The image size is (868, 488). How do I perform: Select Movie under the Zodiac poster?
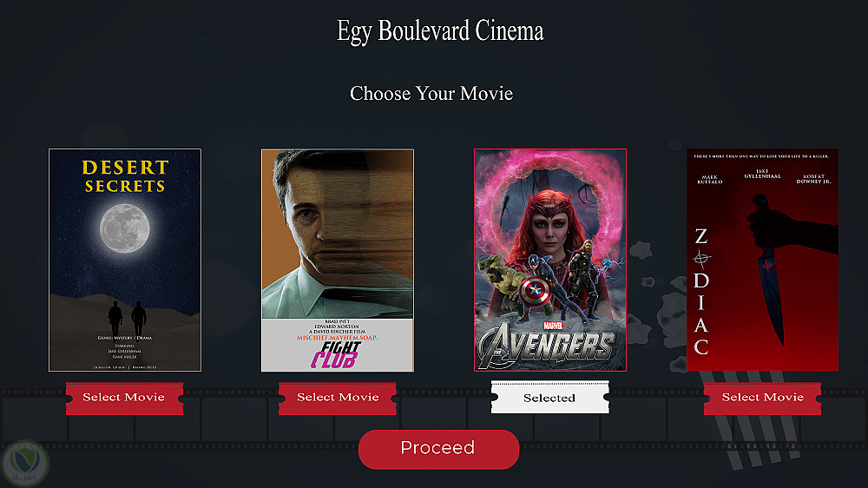pos(762,398)
